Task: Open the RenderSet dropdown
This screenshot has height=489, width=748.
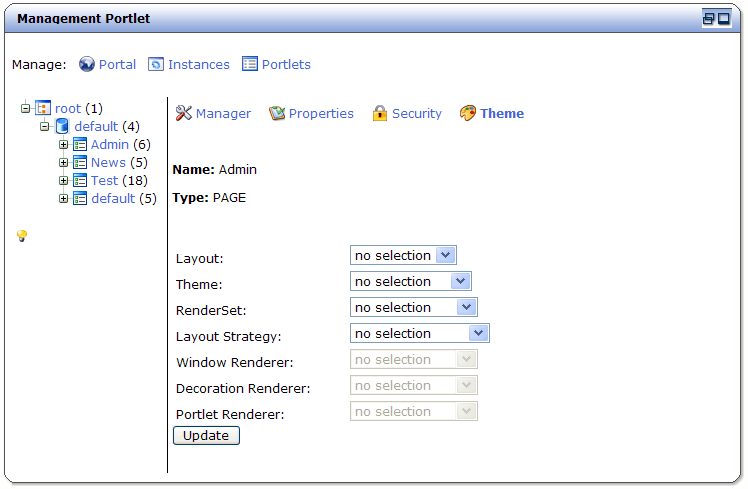Action: point(414,307)
